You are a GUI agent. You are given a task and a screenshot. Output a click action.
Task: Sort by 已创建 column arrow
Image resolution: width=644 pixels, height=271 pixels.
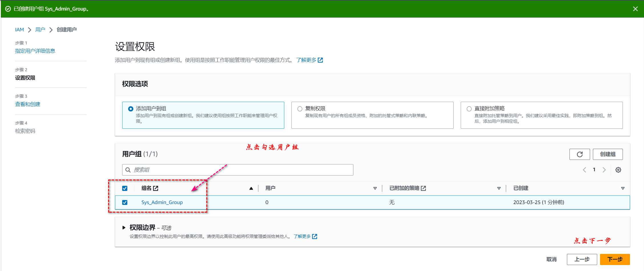click(x=623, y=188)
